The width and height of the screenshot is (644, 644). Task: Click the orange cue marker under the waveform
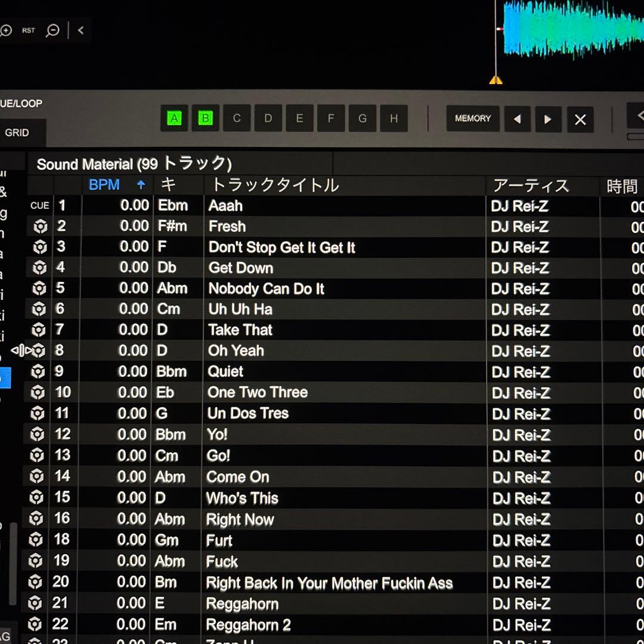[x=496, y=80]
